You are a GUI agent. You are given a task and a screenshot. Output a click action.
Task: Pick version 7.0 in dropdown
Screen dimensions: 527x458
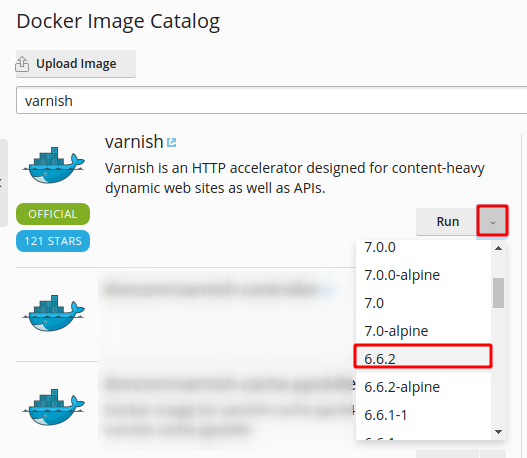pos(423,303)
